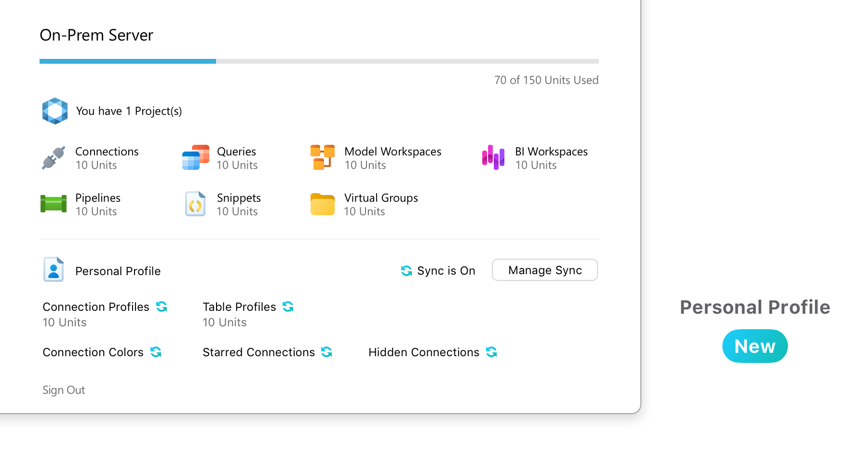
Task: Click the Connections plug icon
Action: tap(54, 158)
